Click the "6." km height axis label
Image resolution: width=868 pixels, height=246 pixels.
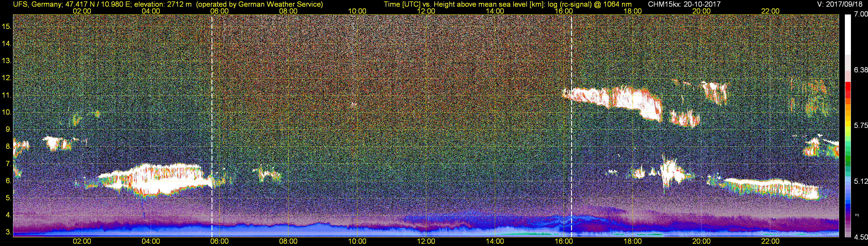(x=8, y=181)
